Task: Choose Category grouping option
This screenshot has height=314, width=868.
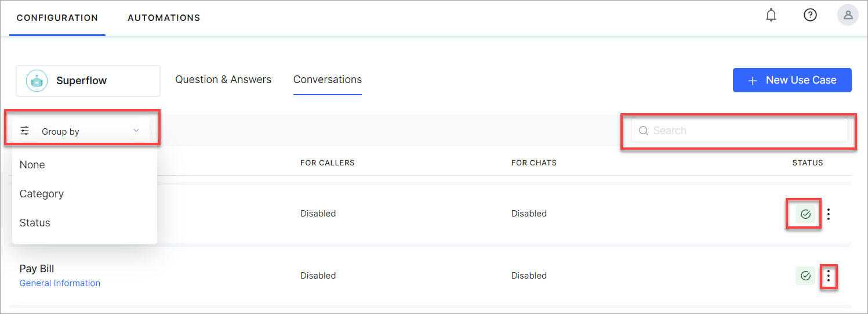Action: tap(42, 194)
